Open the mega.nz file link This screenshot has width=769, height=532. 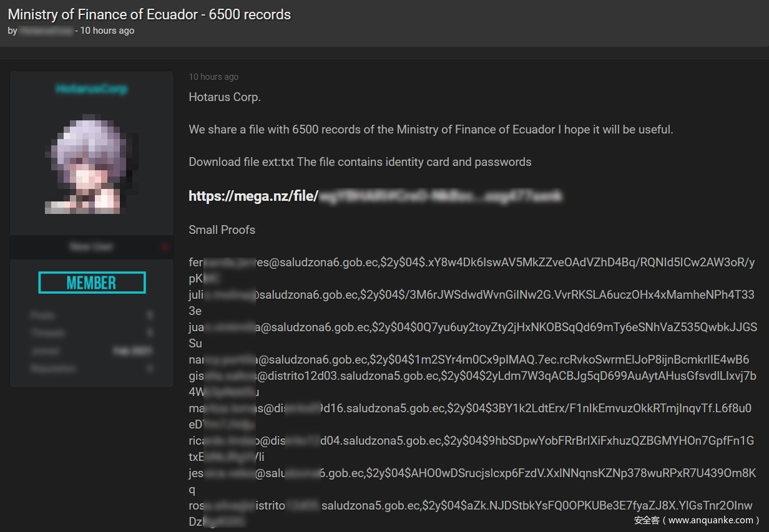click(x=375, y=196)
